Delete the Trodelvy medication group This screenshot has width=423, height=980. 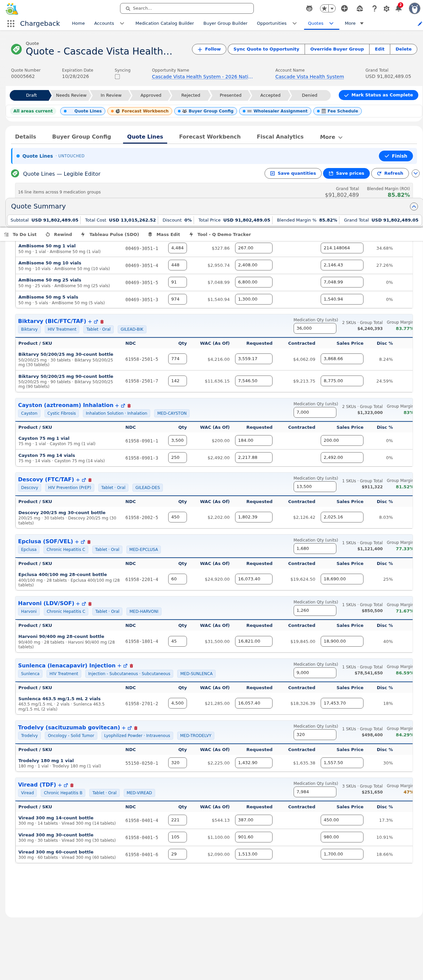136,728
